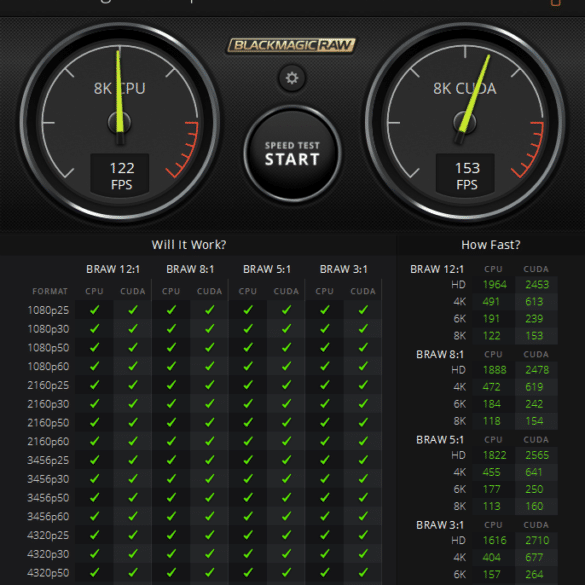Select the 2565 HD CUDA value
Screen dimensions: 585x585
pyautogui.click(x=537, y=455)
